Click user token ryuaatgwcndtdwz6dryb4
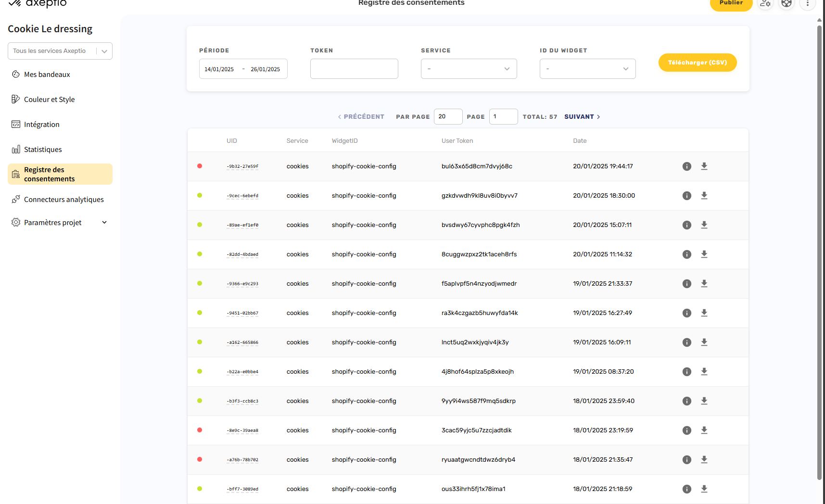The height and width of the screenshot is (504, 825). pos(478,460)
